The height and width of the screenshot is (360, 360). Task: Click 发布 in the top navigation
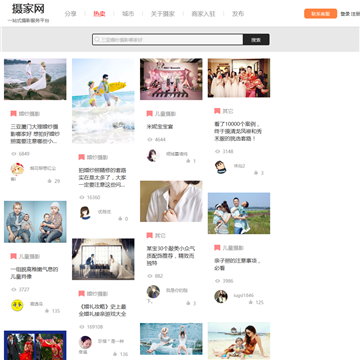(x=238, y=14)
